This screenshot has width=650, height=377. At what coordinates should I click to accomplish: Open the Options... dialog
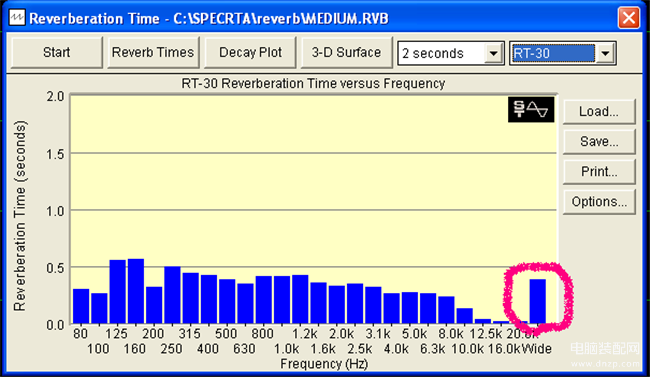(x=599, y=202)
